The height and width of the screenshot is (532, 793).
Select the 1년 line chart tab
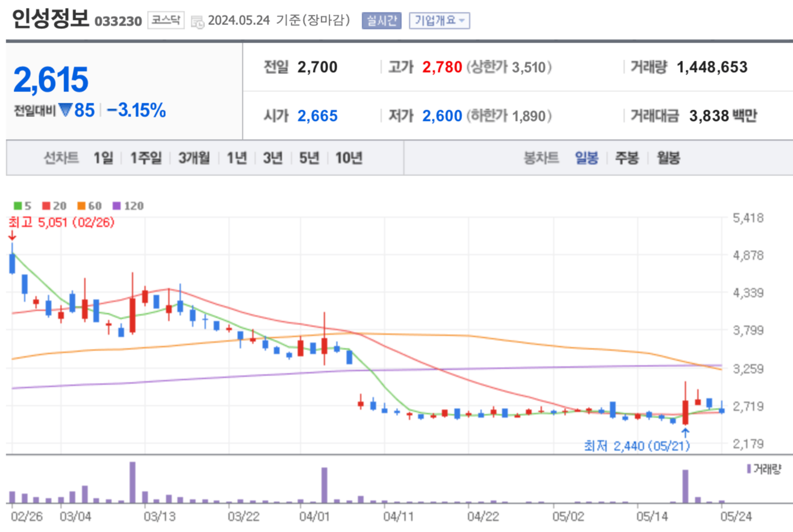[237, 158]
